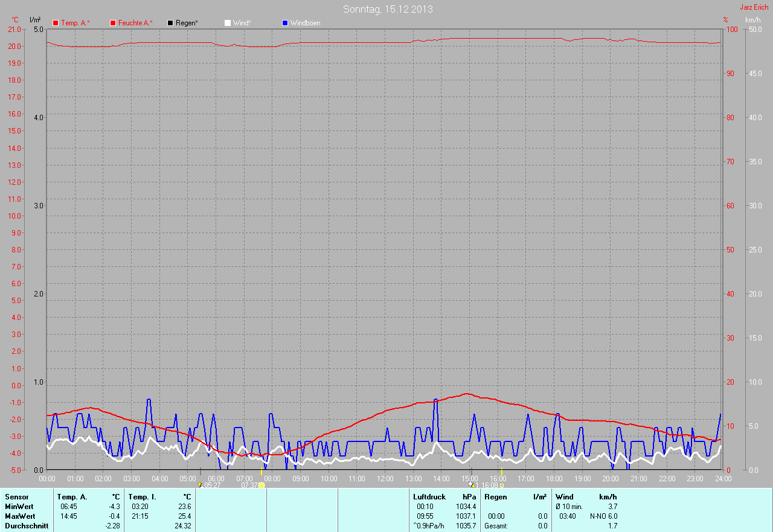Image resolution: width=773 pixels, height=532 pixels.
Task: Click the indoor maximum value '25.4'
Action: [185, 516]
